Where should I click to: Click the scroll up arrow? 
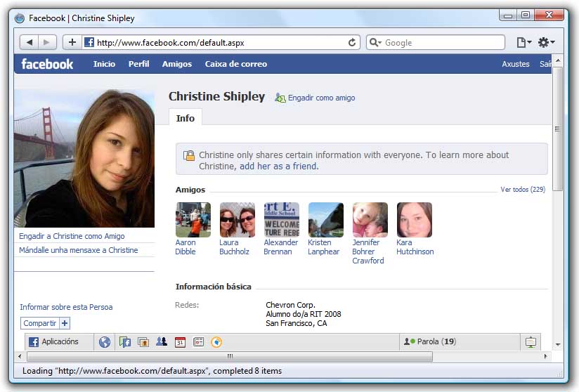pos(558,60)
